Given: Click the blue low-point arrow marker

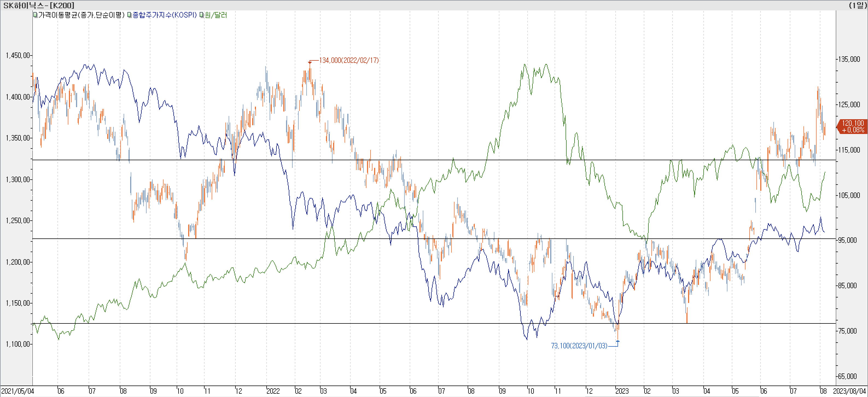Looking at the screenshot, I should (x=618, y=342).
